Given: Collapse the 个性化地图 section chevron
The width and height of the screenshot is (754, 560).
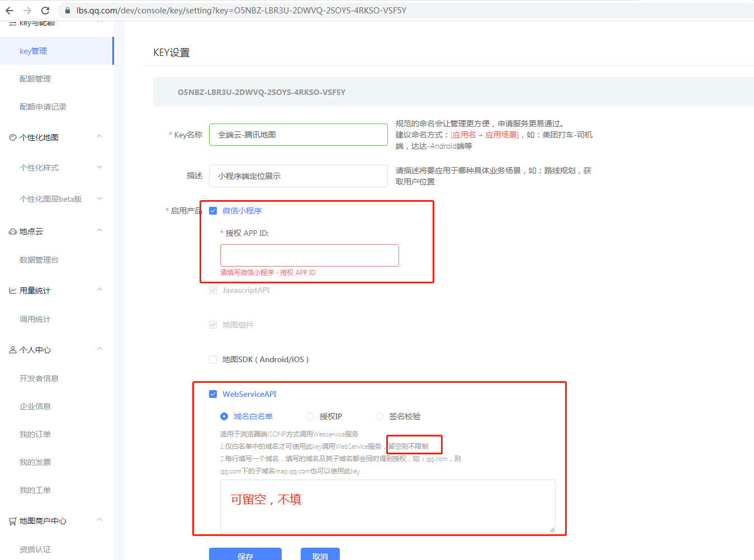Looking at the screenshot, I should [99, 136].
